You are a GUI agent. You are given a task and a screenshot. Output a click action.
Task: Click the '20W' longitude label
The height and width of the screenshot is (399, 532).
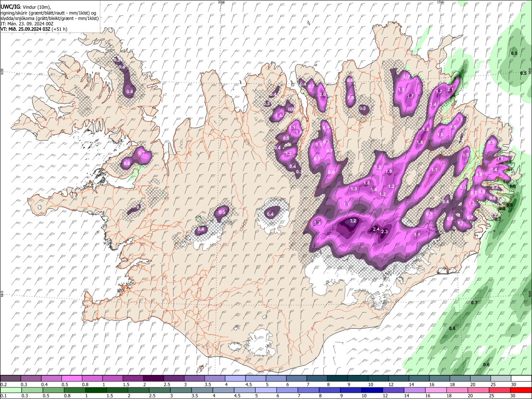tap(221, 2)
